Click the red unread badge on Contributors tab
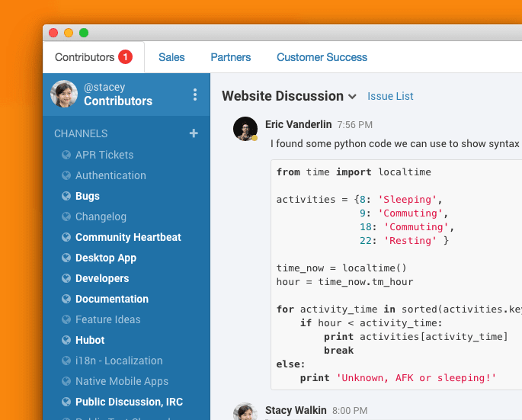 125,57
